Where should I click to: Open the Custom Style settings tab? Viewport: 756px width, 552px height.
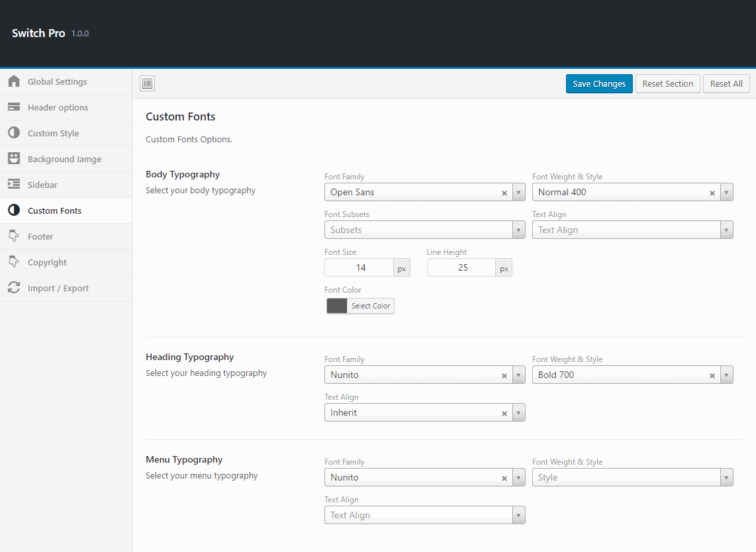point(53,133)
